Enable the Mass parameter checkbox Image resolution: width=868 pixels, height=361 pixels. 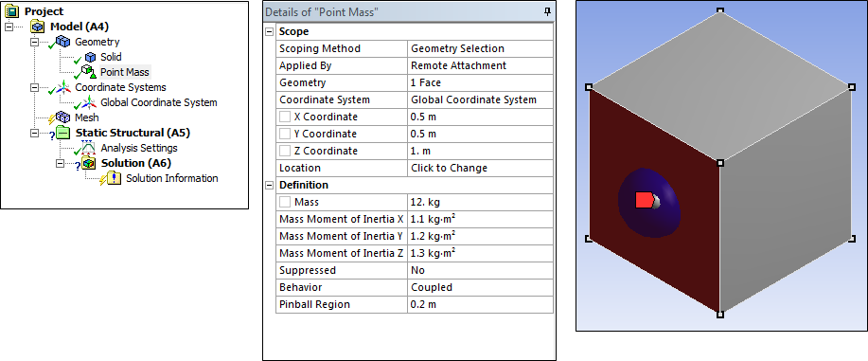pyautogui.click(x=285, y=203)
